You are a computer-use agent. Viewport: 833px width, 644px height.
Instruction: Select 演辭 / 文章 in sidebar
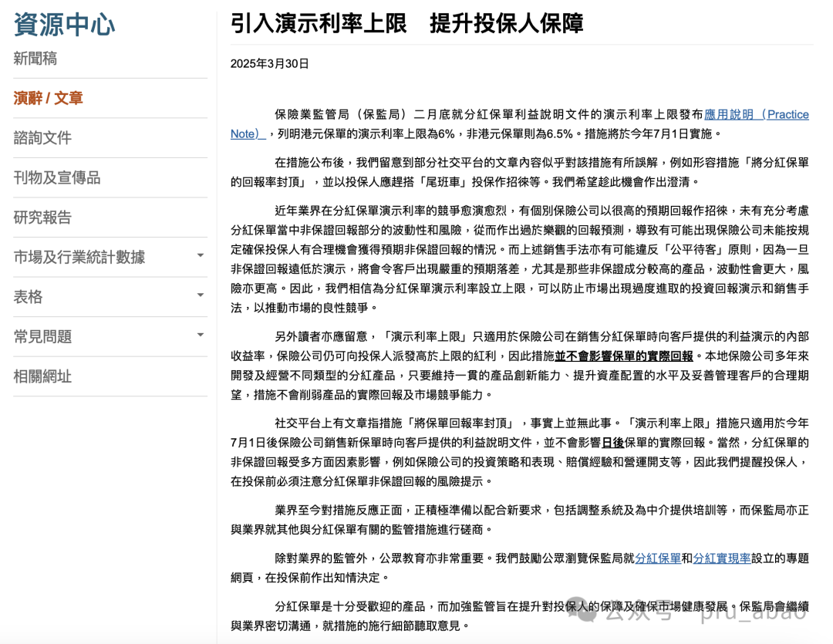[49, 98]
